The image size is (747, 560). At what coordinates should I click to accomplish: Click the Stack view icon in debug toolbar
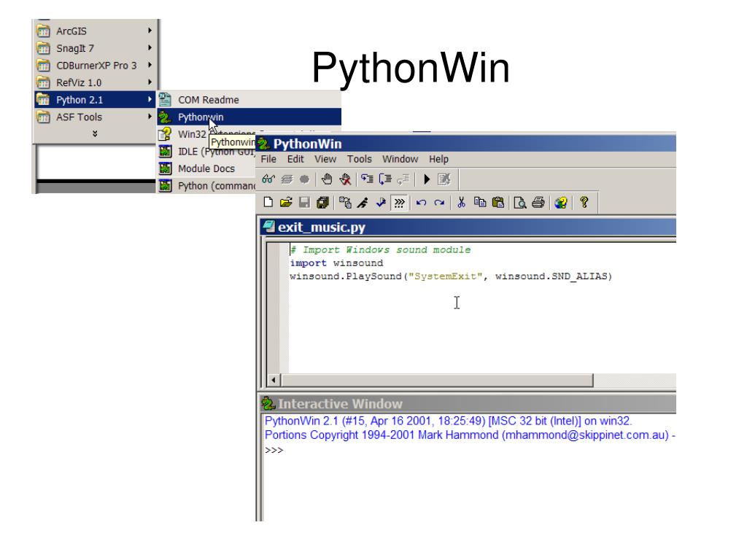point(287,179)
